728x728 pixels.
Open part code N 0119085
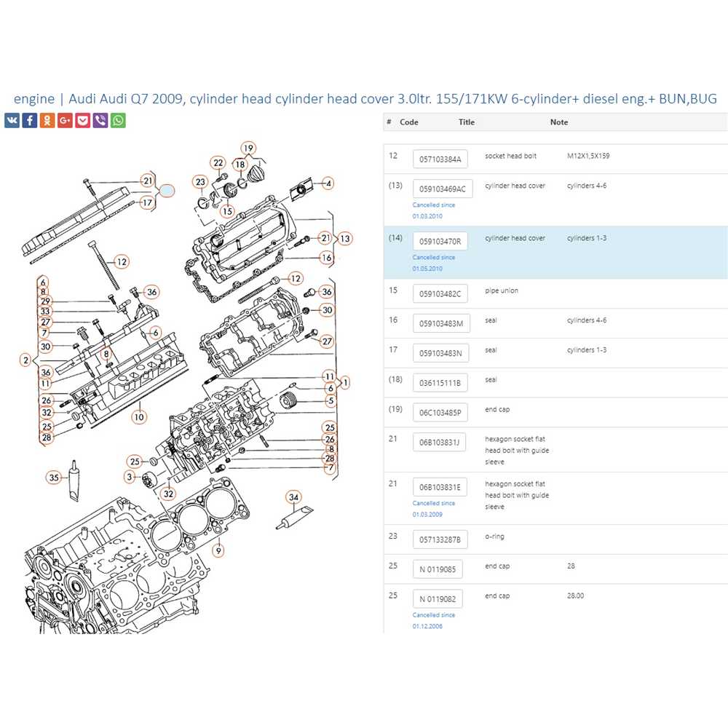(x=438, y=570)
